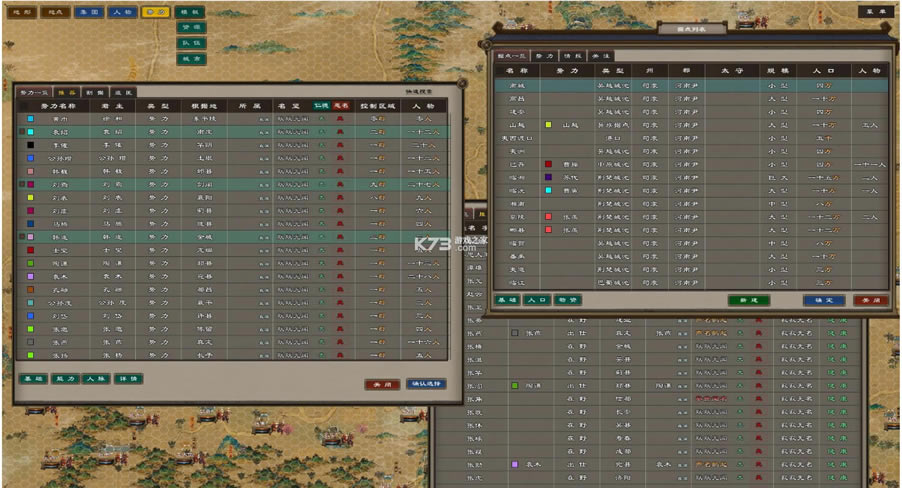Open the 势力 tab in city list panel
Viewport: 902px width, 488px height.
click(x=544, y=57)
